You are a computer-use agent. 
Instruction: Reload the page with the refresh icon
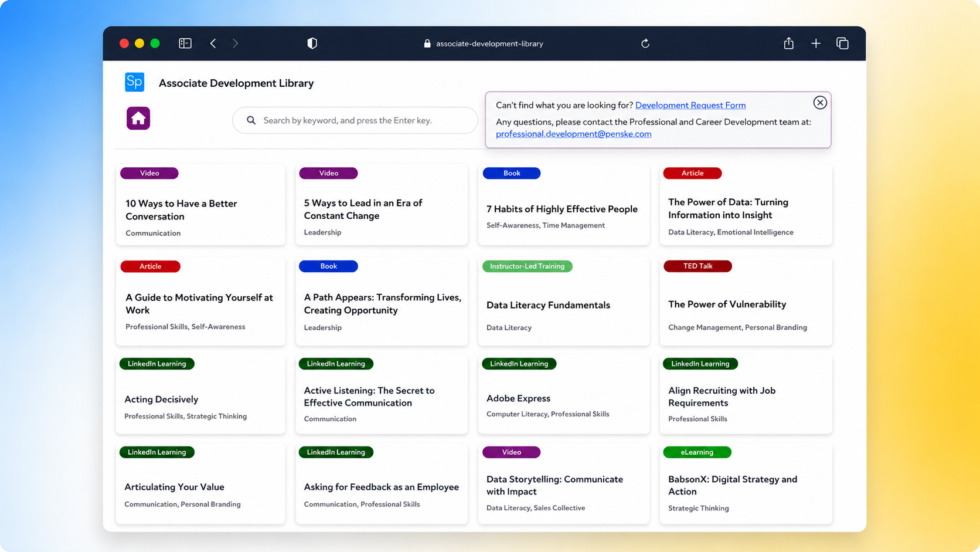click(x=645, y=43)
